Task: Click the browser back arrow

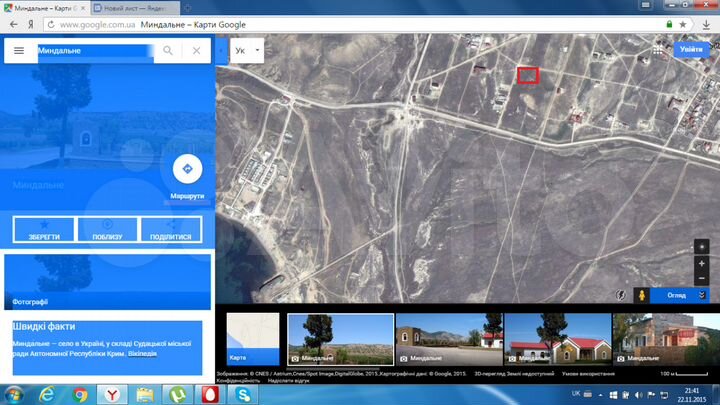Action: (x=14, y=24)
